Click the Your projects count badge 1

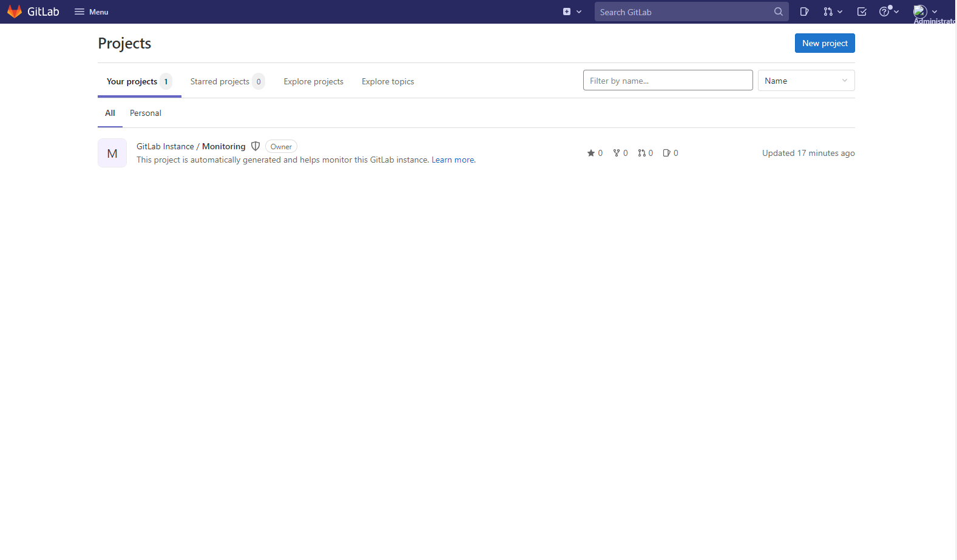pyautogui.click(x=166, y=81)
